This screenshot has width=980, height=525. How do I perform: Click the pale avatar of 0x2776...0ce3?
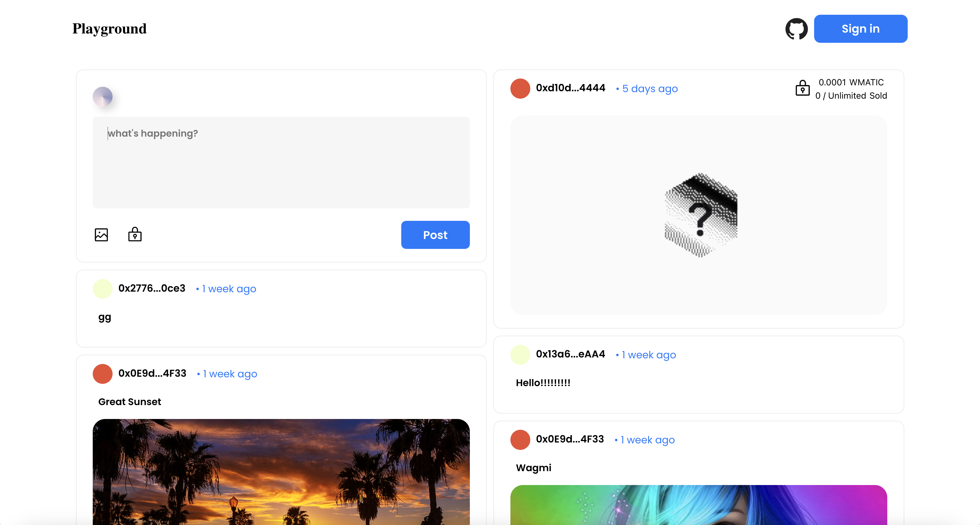click(x=103, y=289)
